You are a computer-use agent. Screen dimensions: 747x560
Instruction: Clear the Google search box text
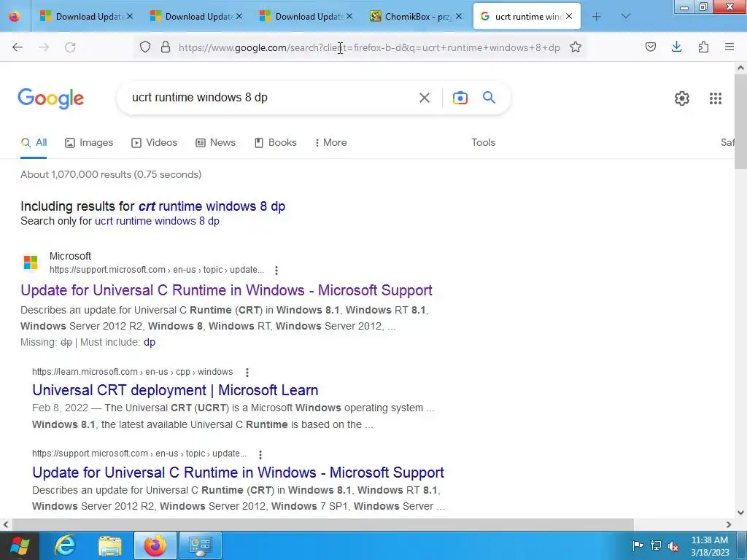[x=424, y=98]
